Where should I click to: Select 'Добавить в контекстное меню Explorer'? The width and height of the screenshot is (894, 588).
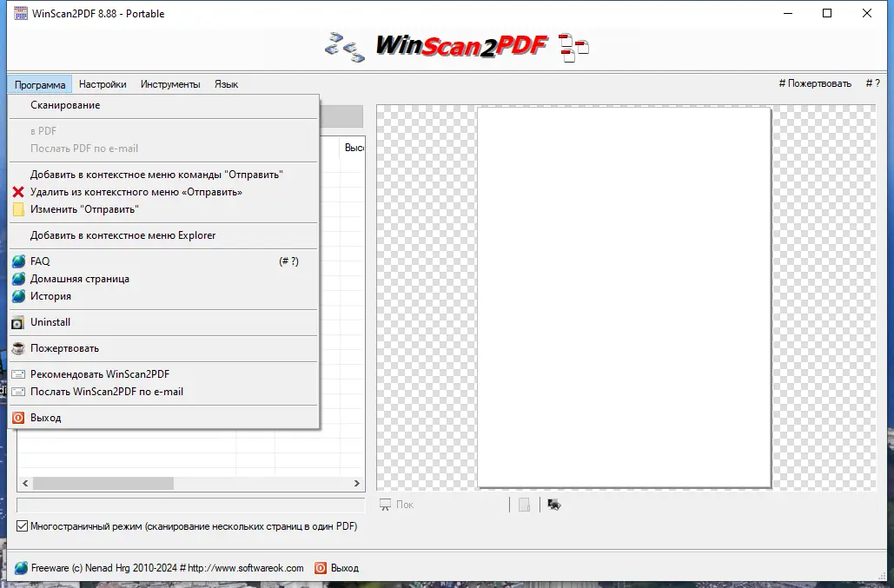pos(163,235)
